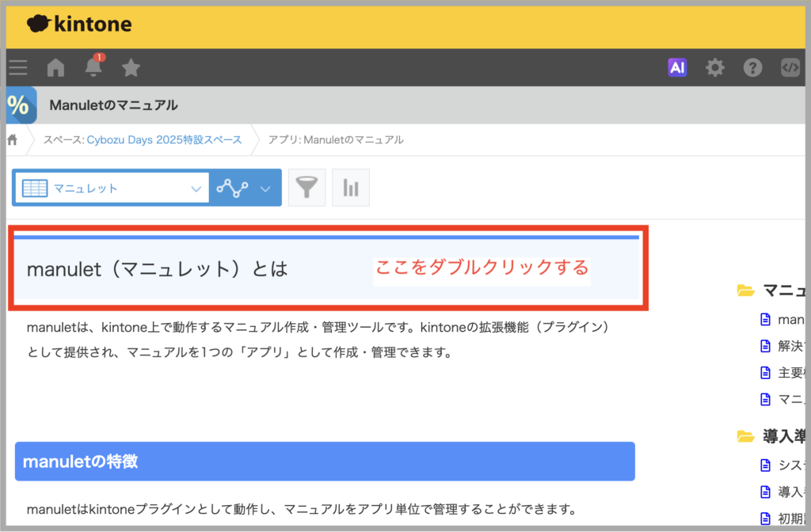
Task: Open the filter funnel icon
Action: coord(307,188)
